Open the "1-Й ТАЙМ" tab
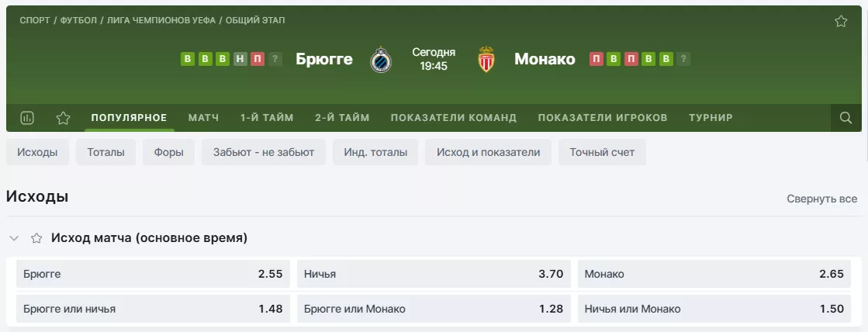The width and height of the screenshot is (868, 332). [x=267, y=118]
